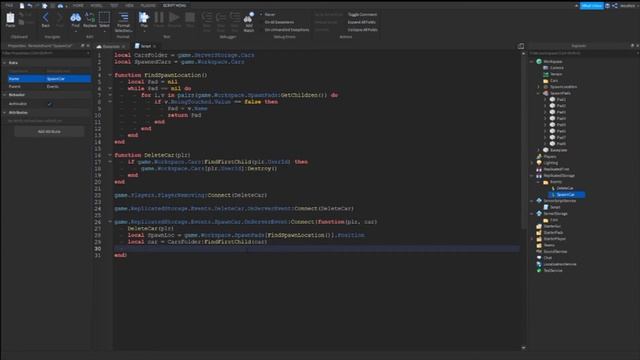Screen dimensions: 640x360
Task: Click the Filter Properties search field
Action: [x=46, y=53]
